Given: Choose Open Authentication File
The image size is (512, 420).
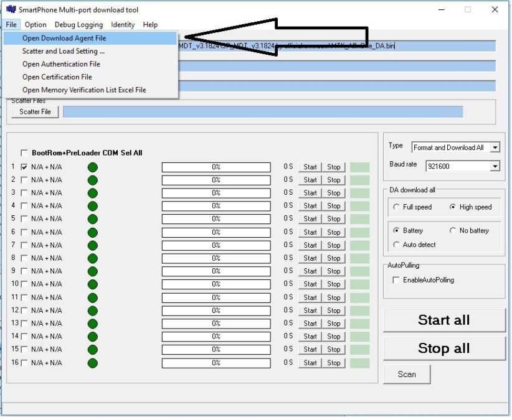Looking at the screenshot, I should [x=90, y=64].
